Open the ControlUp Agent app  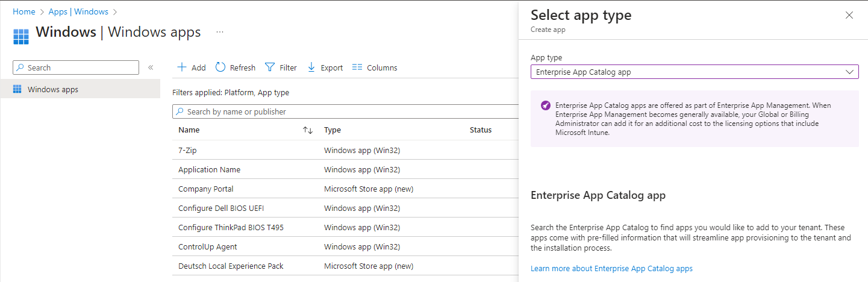tap(208, 246)
